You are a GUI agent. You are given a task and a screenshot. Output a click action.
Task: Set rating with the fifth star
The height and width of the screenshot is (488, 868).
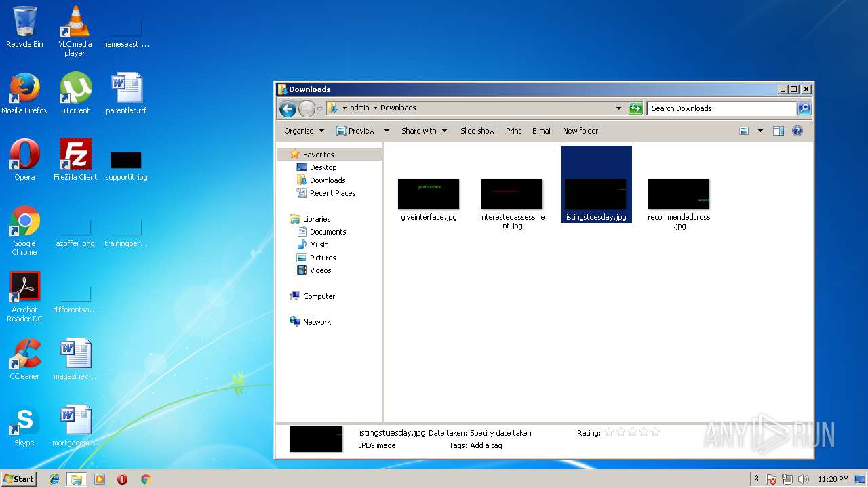point(655,432)
